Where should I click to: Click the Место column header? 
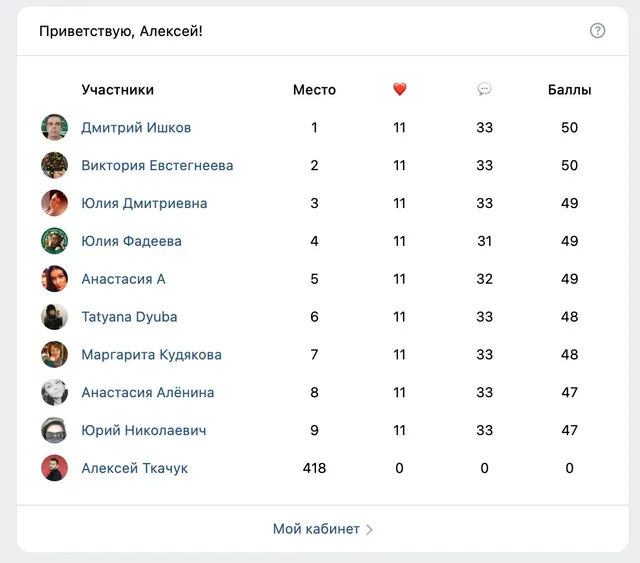pos(314,89)
